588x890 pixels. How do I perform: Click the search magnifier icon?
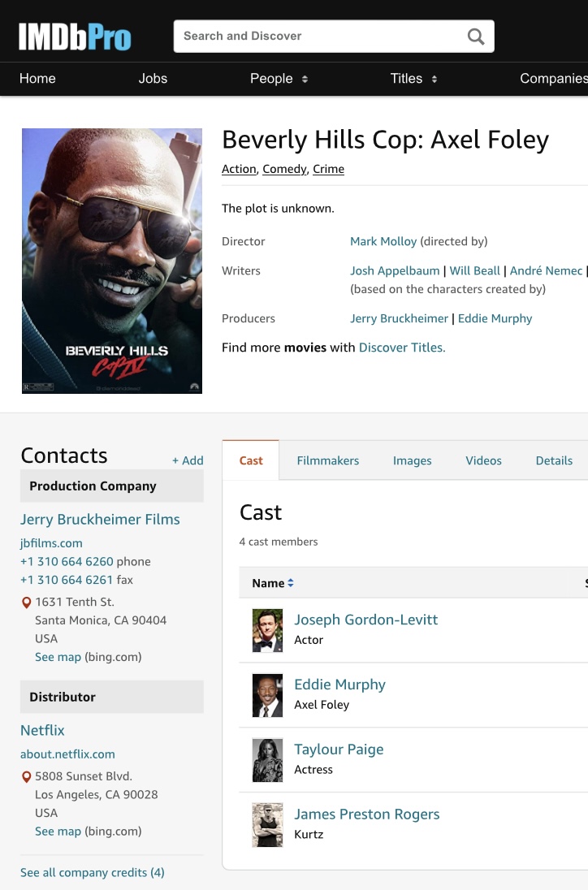[476, 37]
